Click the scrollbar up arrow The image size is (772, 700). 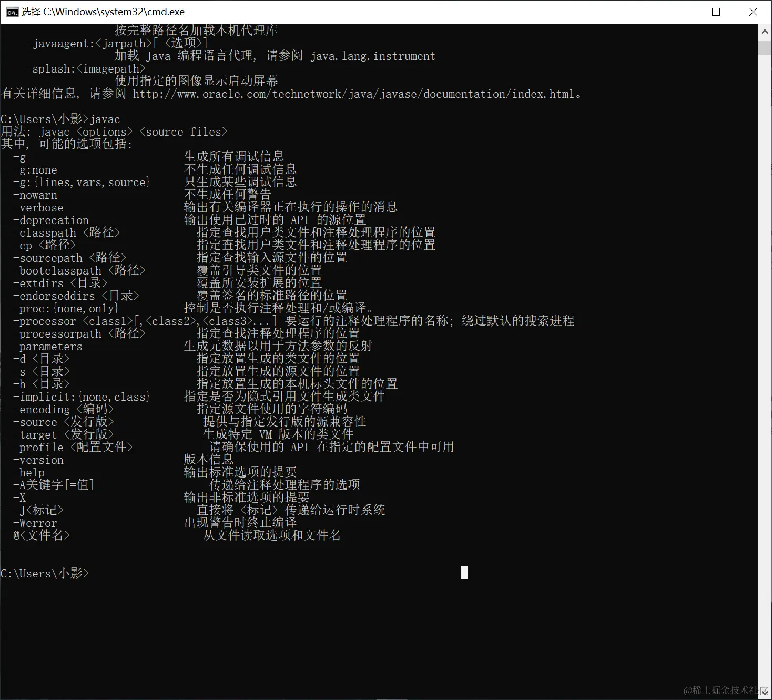[765, 31]
